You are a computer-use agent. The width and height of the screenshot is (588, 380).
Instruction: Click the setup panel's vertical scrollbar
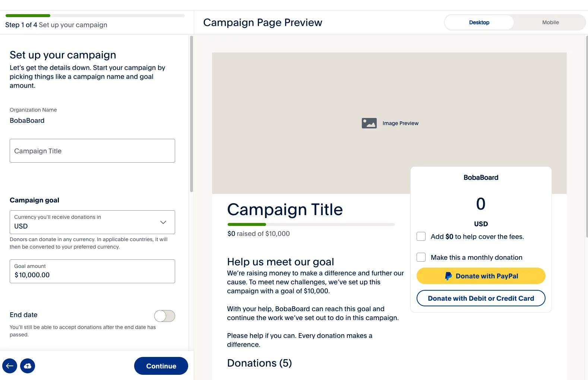(192, 114)
